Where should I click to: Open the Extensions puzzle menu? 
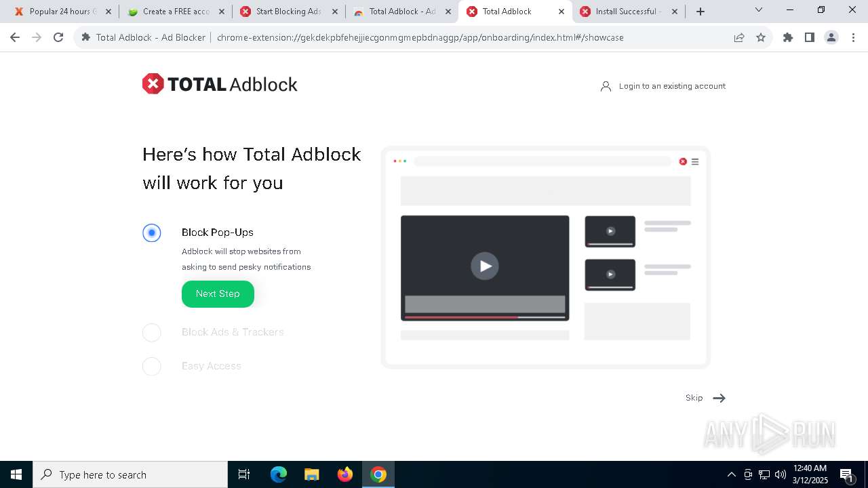(x=788, y=37)
